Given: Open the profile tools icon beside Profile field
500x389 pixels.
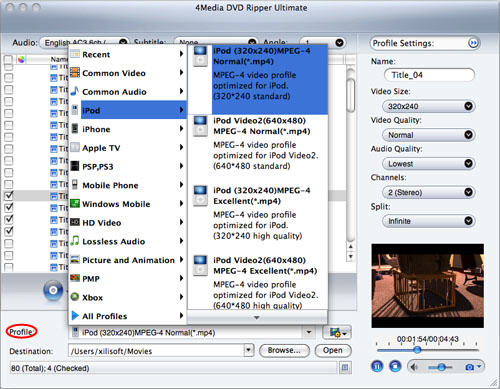Looking at the screenshot, I should pyautogui.click(x=337, y=332).
